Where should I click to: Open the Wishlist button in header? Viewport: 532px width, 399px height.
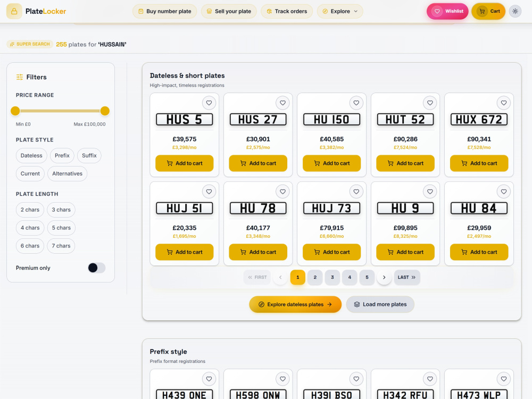click(447, 11)
